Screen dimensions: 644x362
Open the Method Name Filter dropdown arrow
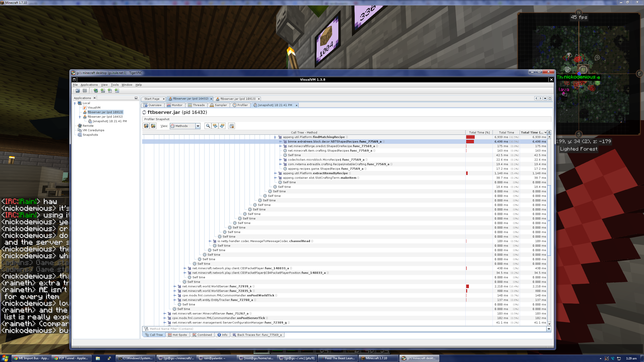(x=549, y=329)
